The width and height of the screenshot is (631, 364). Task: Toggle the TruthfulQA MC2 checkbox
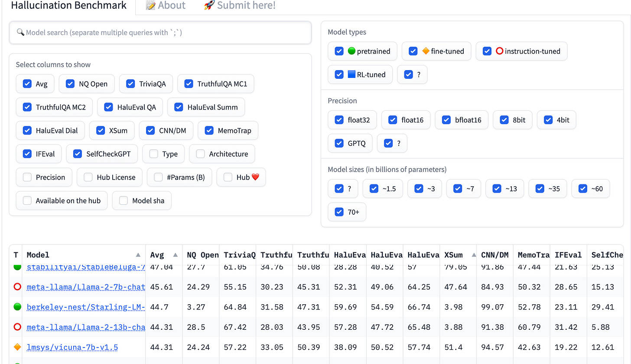(27, 107)
